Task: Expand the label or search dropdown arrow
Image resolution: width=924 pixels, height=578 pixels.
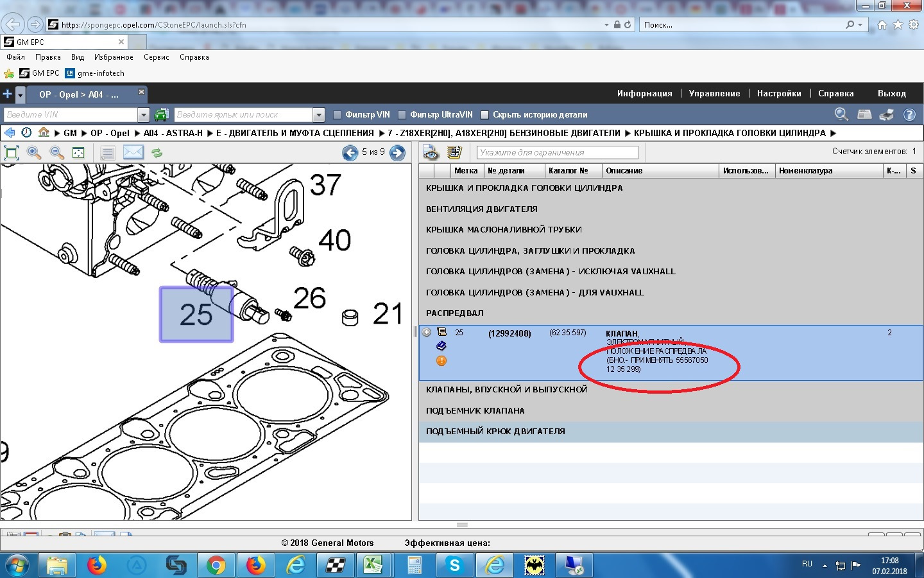Action: point(319,115)
